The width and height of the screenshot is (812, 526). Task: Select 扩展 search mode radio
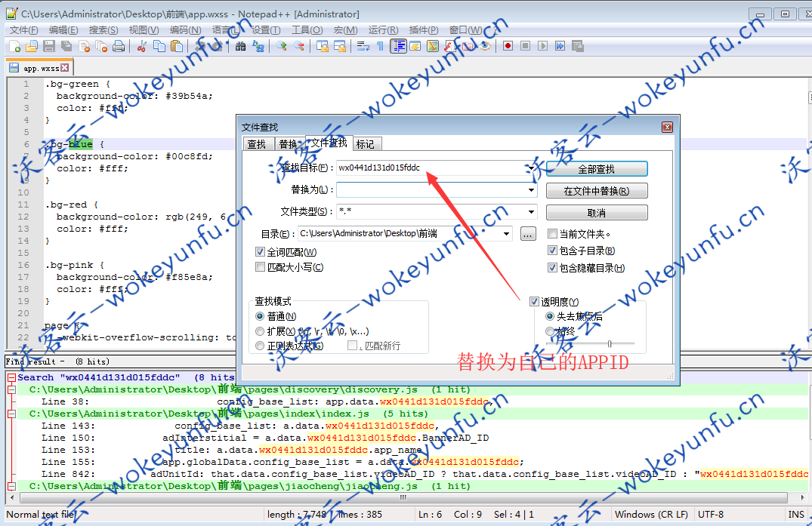point(260,331)
